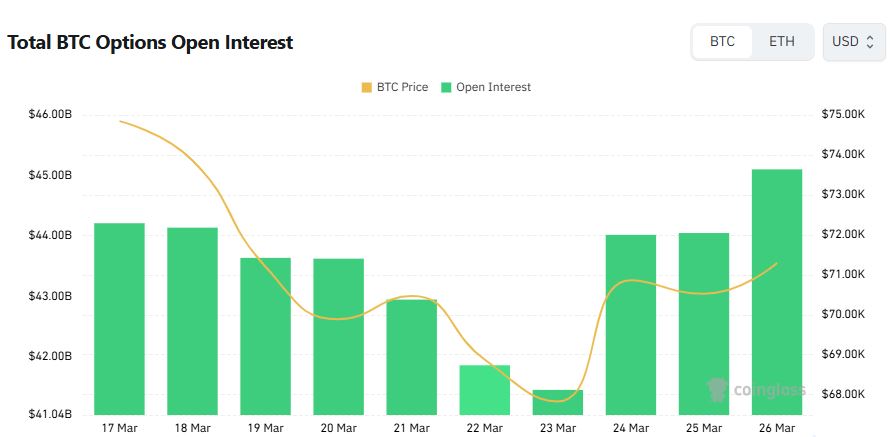Select the 18 Mar open interest bar

pos(192,320)
